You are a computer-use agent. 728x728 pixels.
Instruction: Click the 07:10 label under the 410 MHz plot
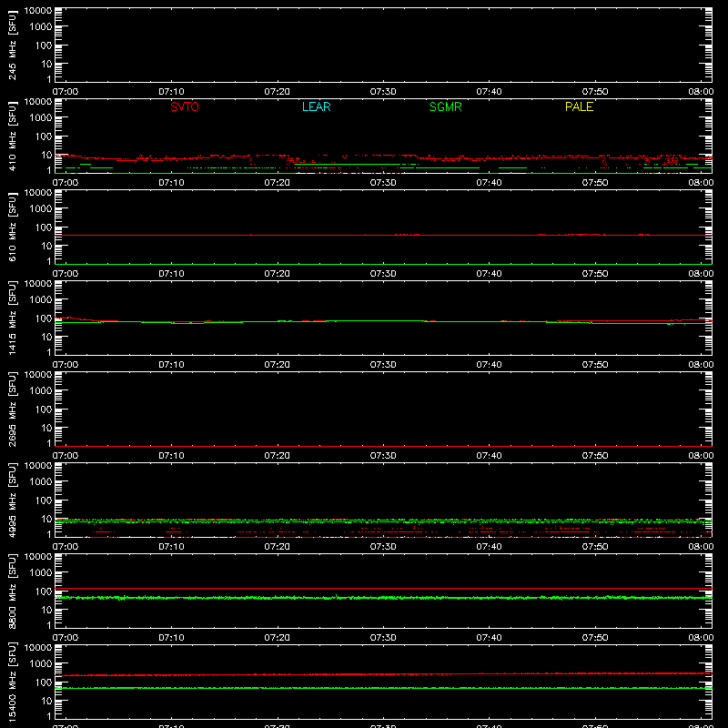click(171, 183)
